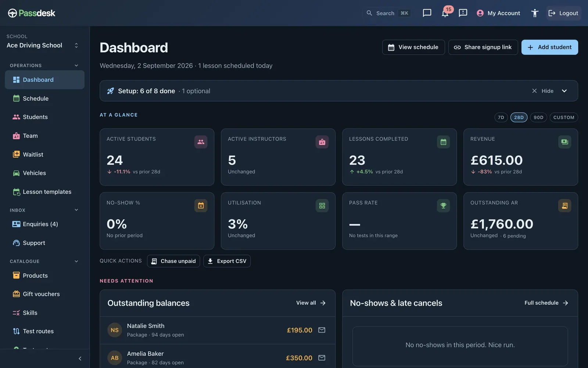The height and width of the screenshot is (368, 588).
Task: Click the Outstanding AR card icon
Action: pos(564,206)
